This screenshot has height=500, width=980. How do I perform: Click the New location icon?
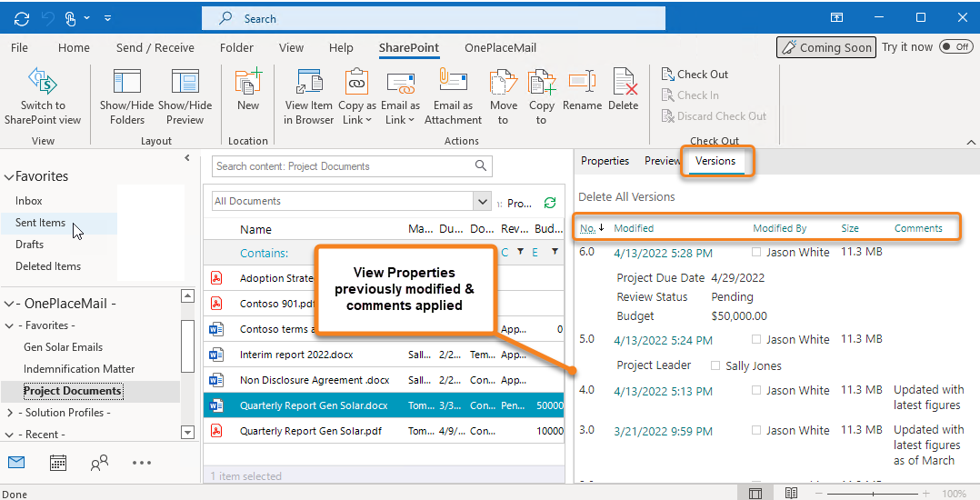click(x=248, y=81)
